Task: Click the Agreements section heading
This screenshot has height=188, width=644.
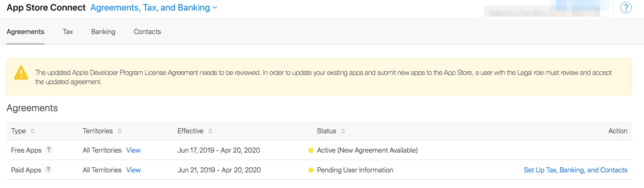Action: [32, 108]
